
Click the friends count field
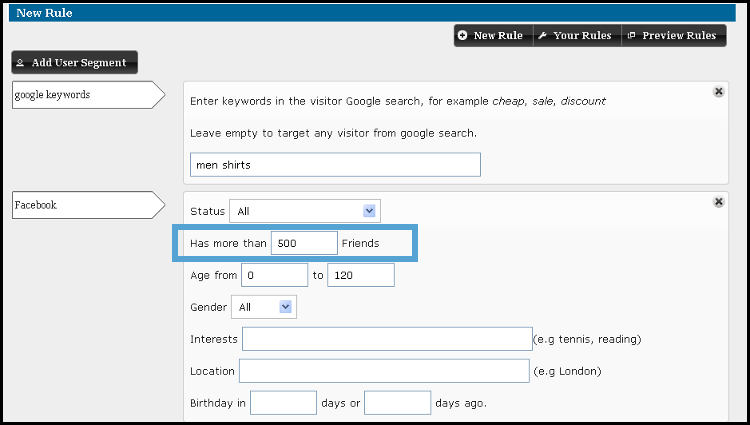pyautogui.click(x=304, y=243)
